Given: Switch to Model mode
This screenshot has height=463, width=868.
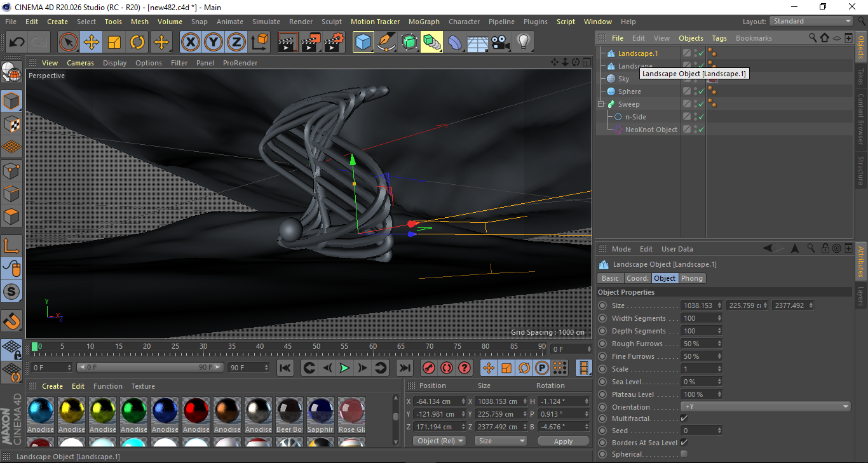Looking at the screenshot, I should (11, 101).
